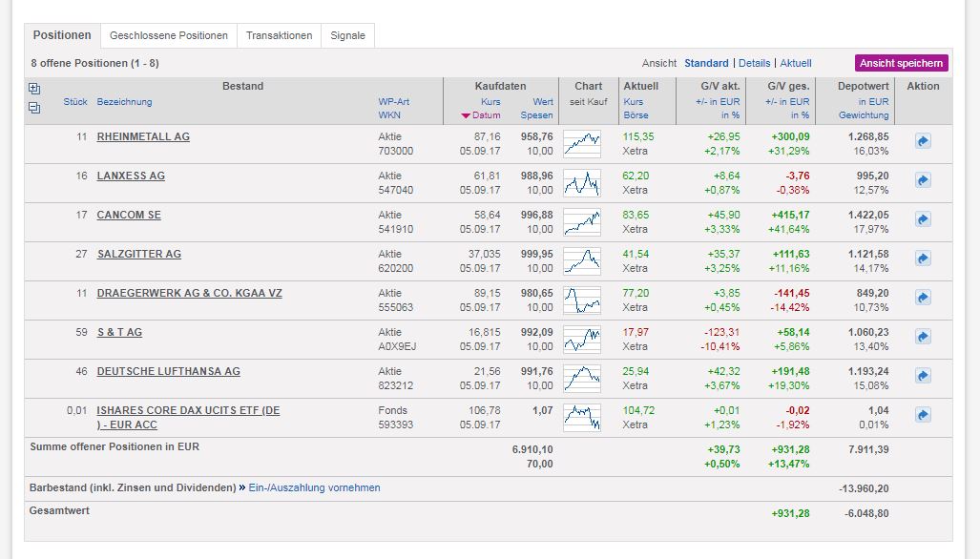Click the action icon for S&T AG
The image size is (980, 559).
(923, 337)
